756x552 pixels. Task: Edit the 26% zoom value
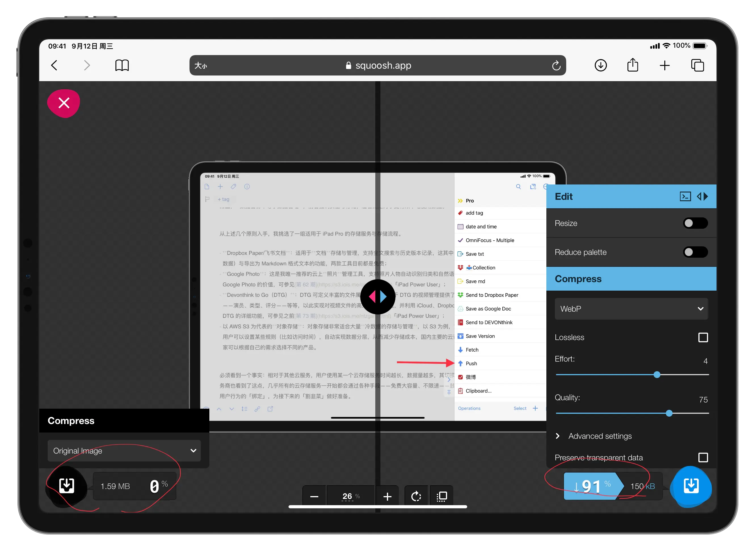pos(351,497)
